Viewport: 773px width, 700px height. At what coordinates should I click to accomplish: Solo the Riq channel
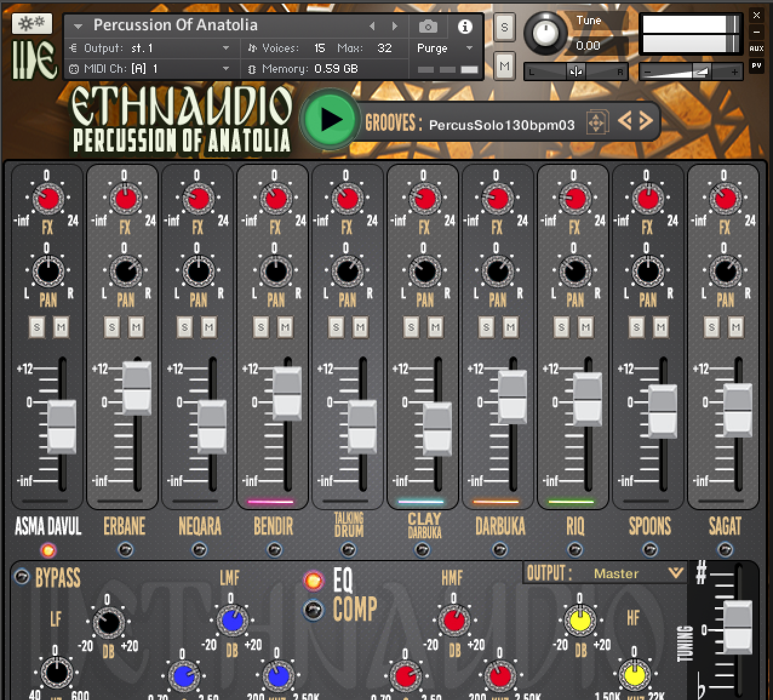point(562,328)
